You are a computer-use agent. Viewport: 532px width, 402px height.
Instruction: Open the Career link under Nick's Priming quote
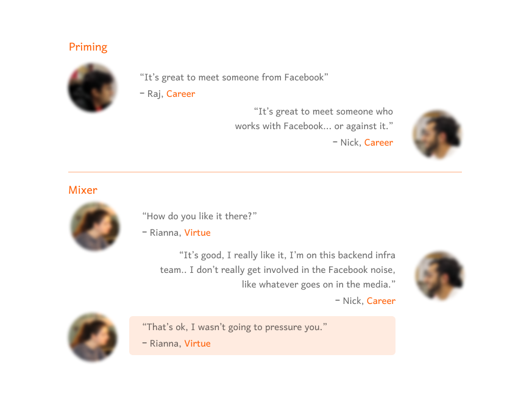378,143
